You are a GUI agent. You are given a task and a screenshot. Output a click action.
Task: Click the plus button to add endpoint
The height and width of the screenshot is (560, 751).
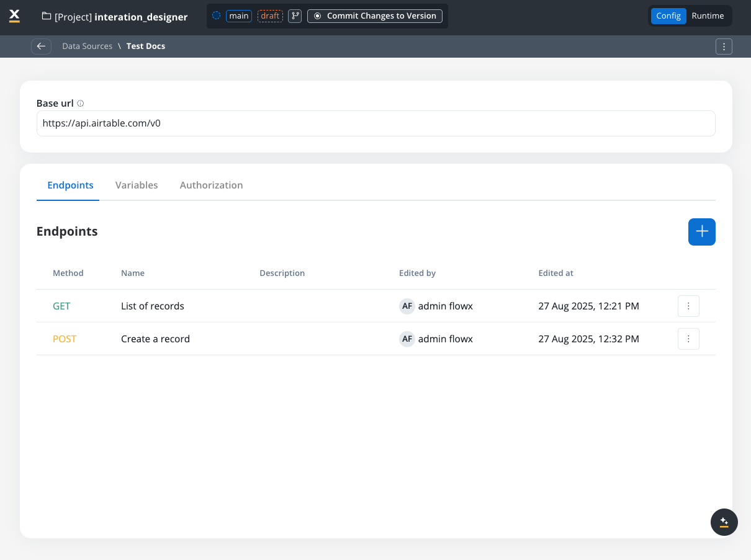coord(701,232)
